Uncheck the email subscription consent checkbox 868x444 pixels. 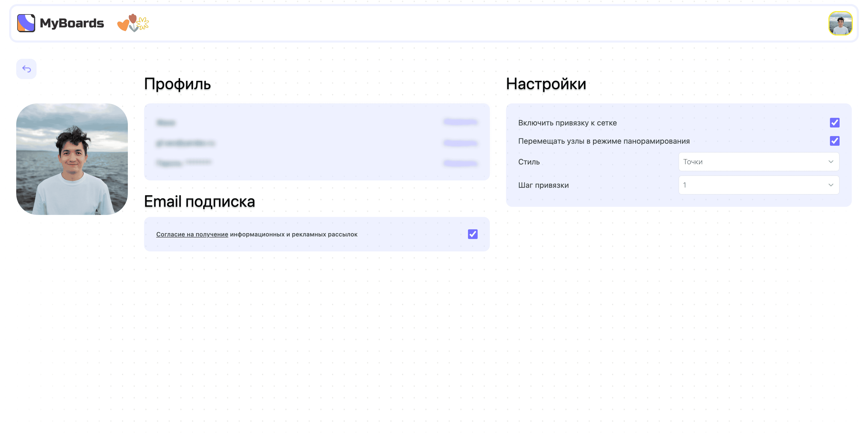[x=472, y=234]
